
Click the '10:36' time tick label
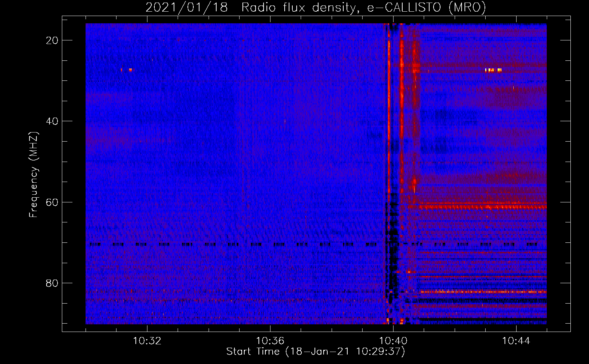[270, 341]
